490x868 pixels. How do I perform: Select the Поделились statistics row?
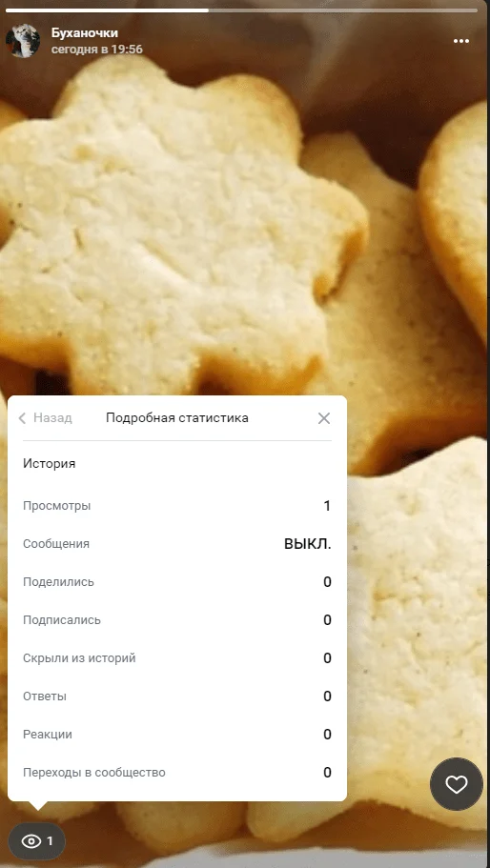(177, 582)
